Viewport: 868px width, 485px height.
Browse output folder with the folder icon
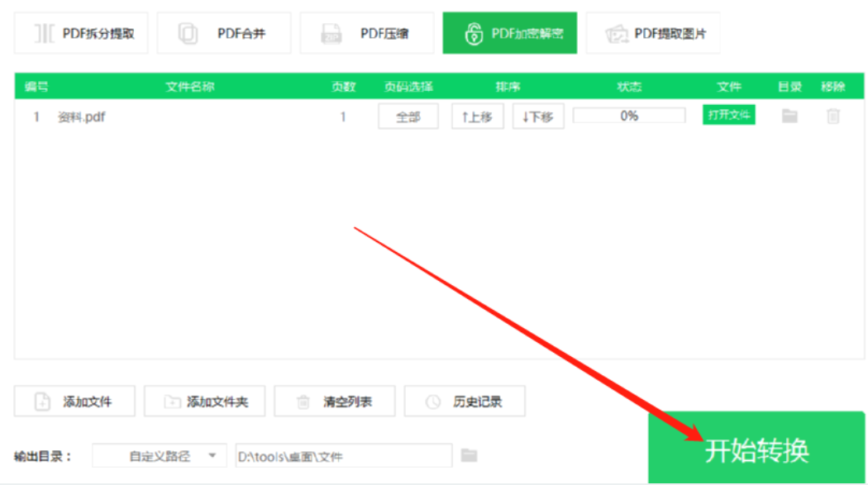469,455
